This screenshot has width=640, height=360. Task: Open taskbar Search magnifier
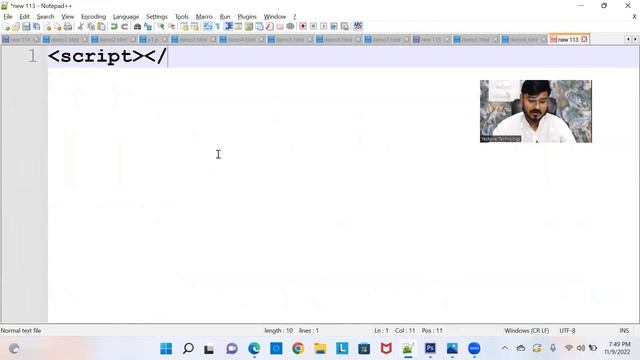click(188, 349)
